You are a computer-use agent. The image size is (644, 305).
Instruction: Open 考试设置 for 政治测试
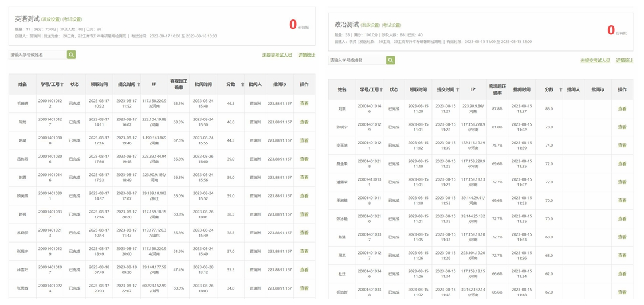coord(392,25)
